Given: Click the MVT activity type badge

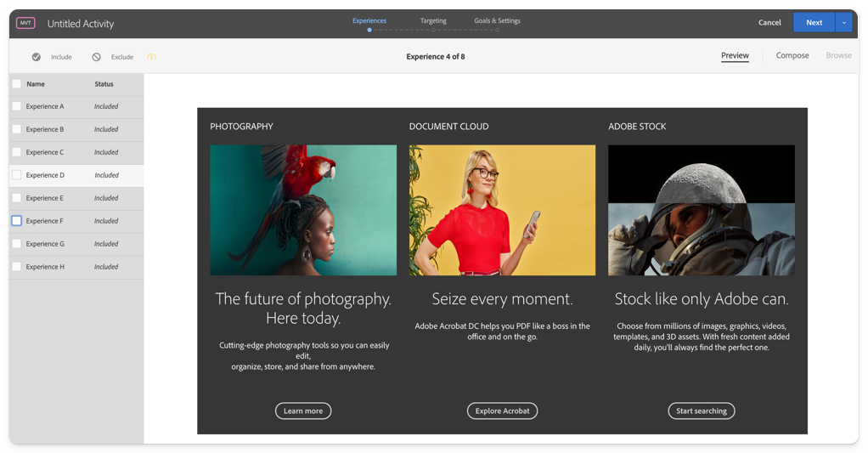Looking at the screenshot, I should pos(25,23).
